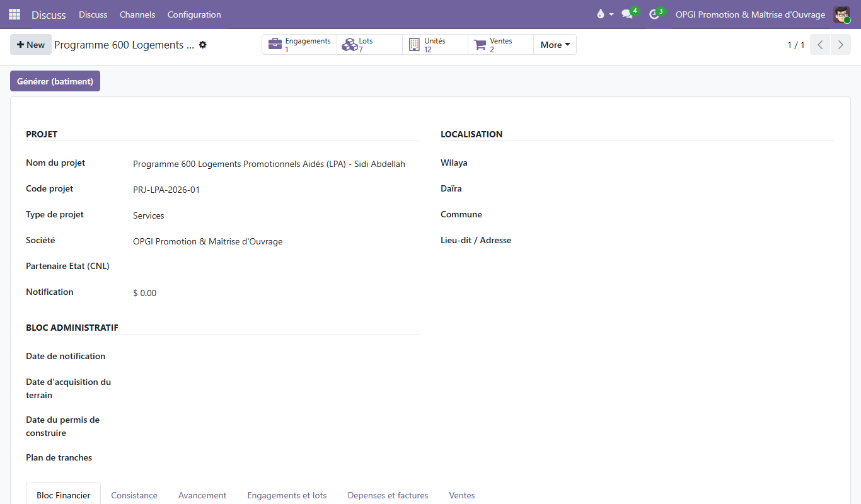
Task: Open the Configuration menu
Action: [x=194, y=14]
